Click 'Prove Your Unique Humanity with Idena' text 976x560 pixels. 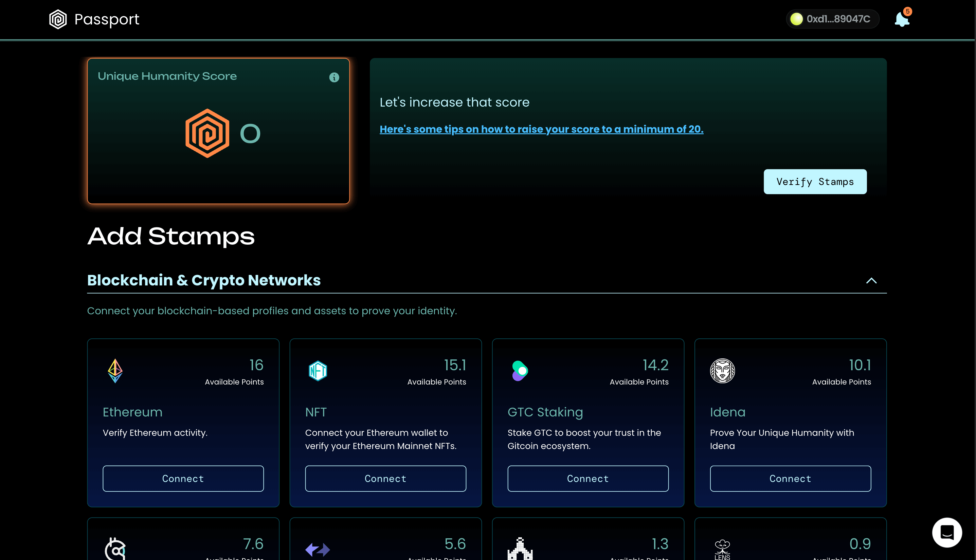pyautogui.click(x=782, y=439)
